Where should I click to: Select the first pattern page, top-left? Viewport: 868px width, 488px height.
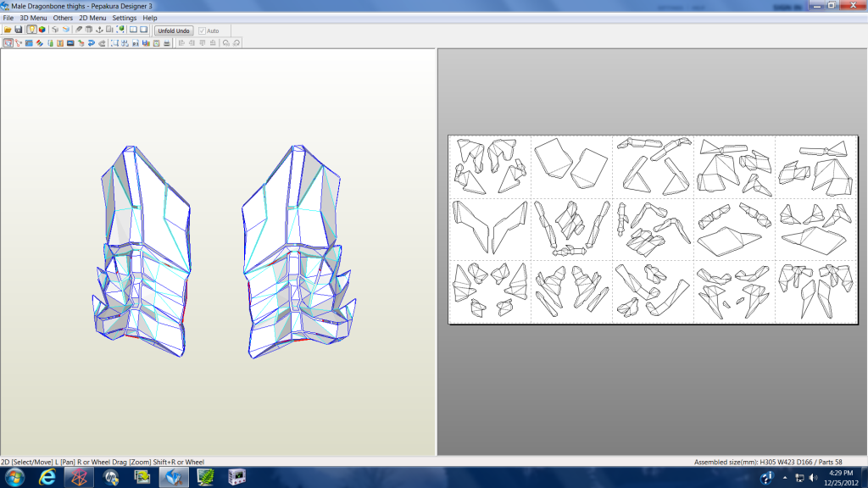tap(491, 166)
